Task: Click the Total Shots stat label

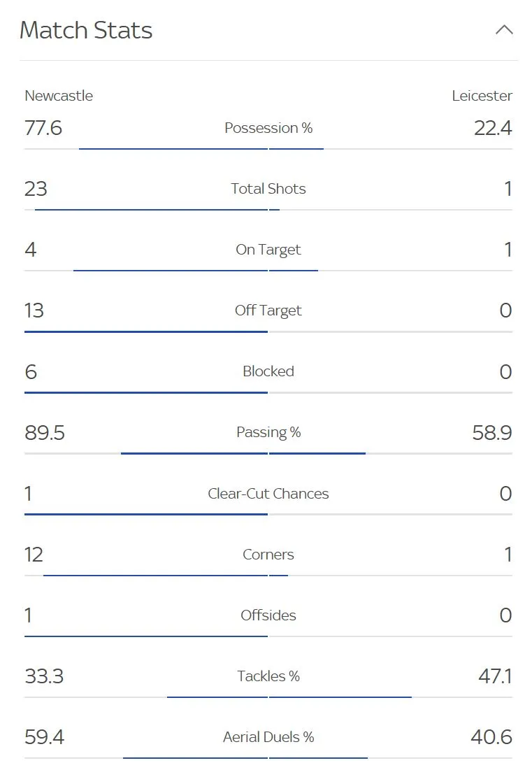Action: 268,189
